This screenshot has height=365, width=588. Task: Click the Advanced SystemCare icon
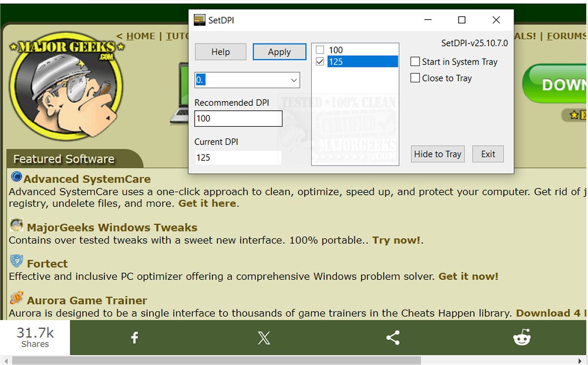[16, 177]
